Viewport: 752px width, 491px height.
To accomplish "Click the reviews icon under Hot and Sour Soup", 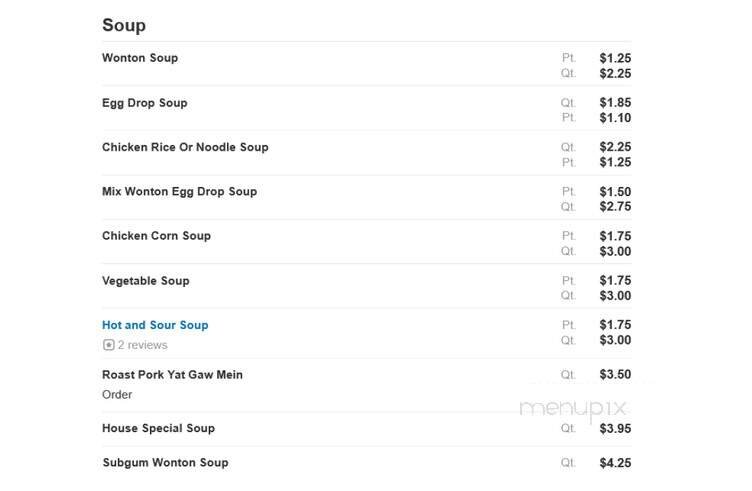I will pyautogui.click(x=108, y=345).
